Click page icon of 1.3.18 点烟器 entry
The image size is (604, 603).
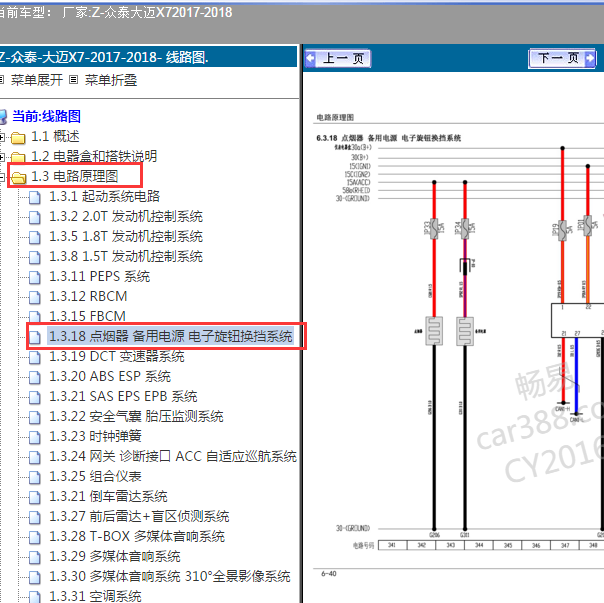point(35,337)
